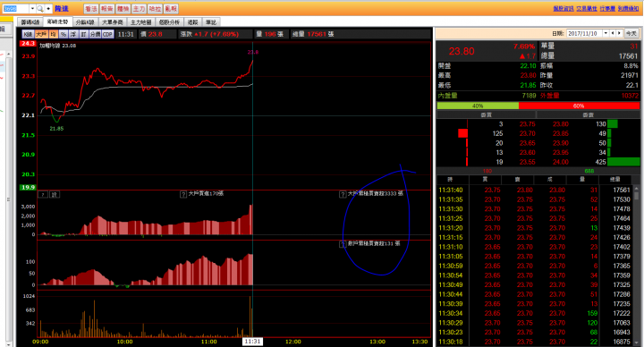Switch to the 籌碼K線 tab
The width and height of the screenshot is (644, 347).
coord(30,22)
